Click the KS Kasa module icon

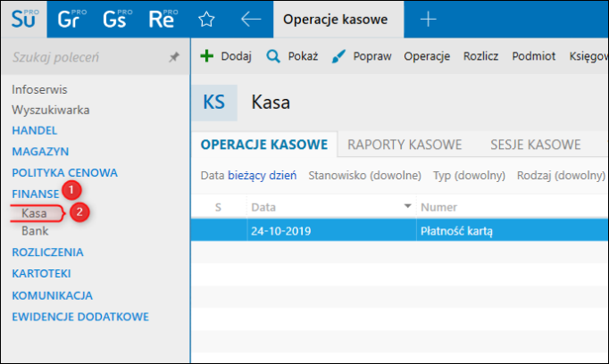coord(214,103)
